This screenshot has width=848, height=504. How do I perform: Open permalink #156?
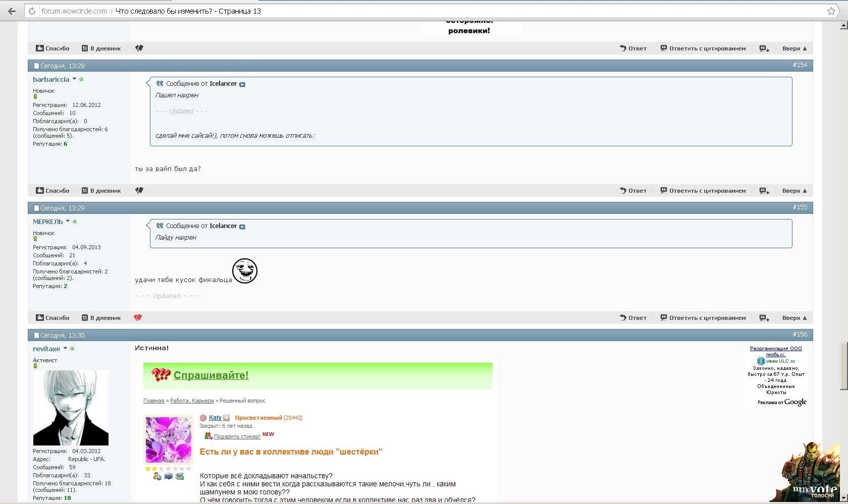(x=800, y=334)
